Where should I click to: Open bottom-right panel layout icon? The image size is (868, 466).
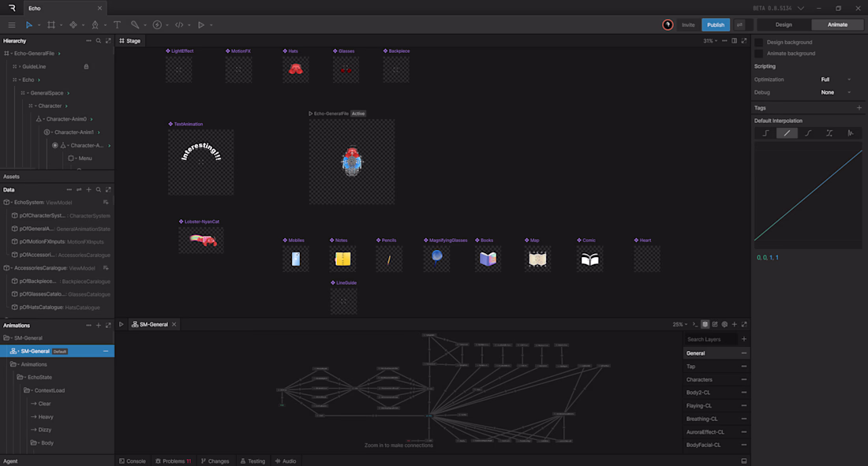click(x=744, y=461)
